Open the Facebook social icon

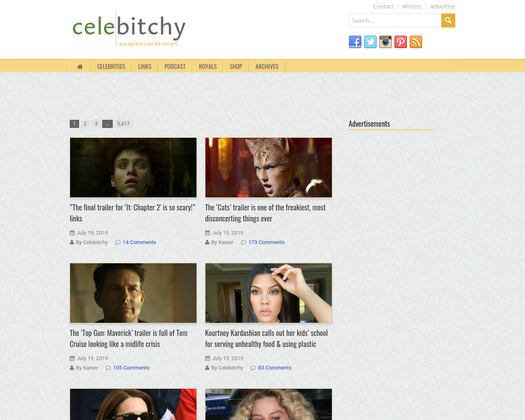click(355, 42)
